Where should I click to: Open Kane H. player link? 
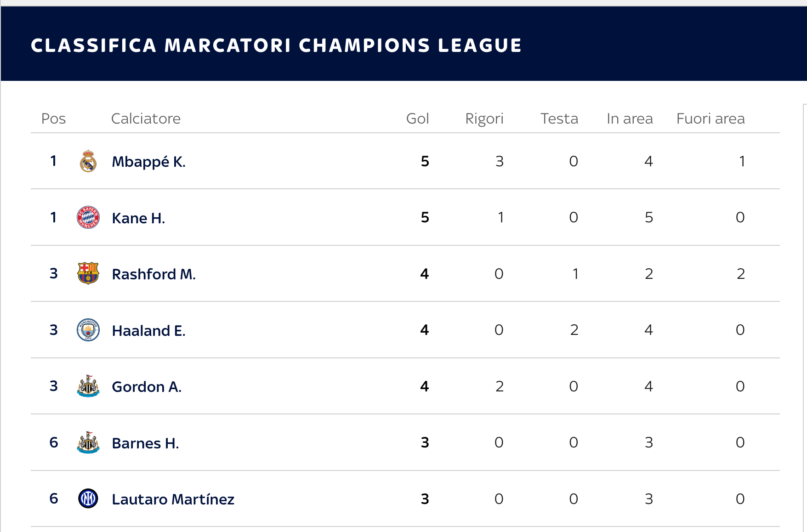click(138, 218)
